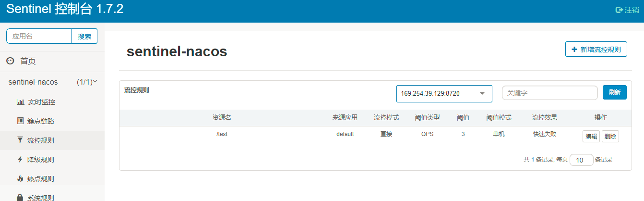Click the default source app cell
Image resolution: width=644 pixels, height=201 pixels.
click(345, 134)
